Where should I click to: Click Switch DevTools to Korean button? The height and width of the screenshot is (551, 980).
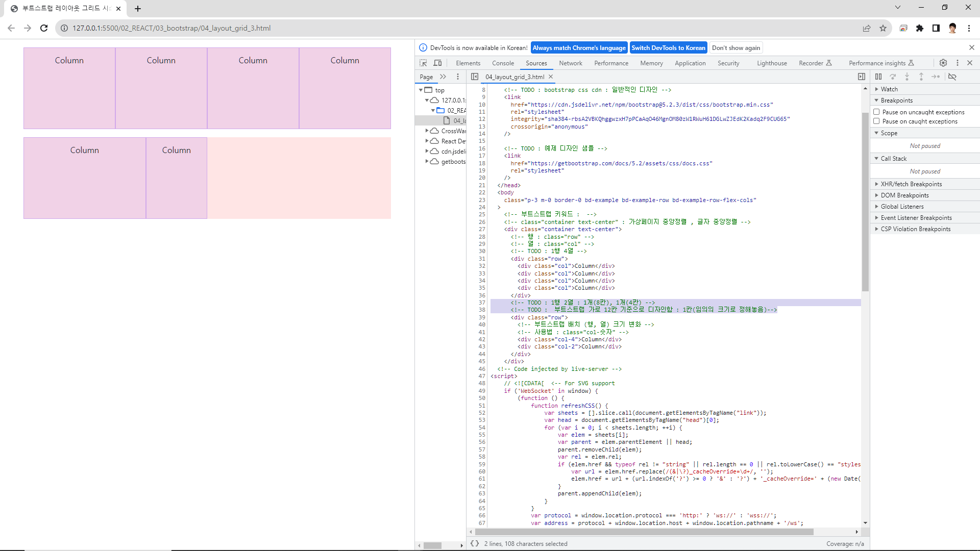point(668,48)
